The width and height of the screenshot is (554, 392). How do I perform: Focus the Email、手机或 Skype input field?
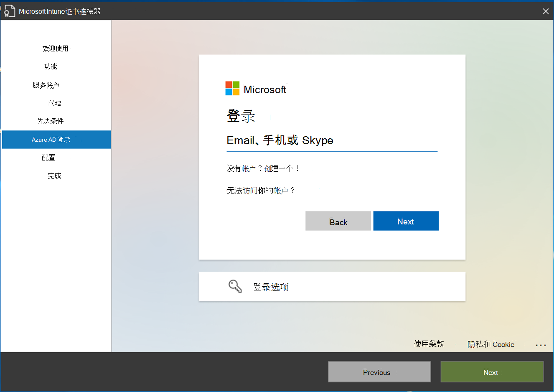pyautogui.click(x=332, y=141)
